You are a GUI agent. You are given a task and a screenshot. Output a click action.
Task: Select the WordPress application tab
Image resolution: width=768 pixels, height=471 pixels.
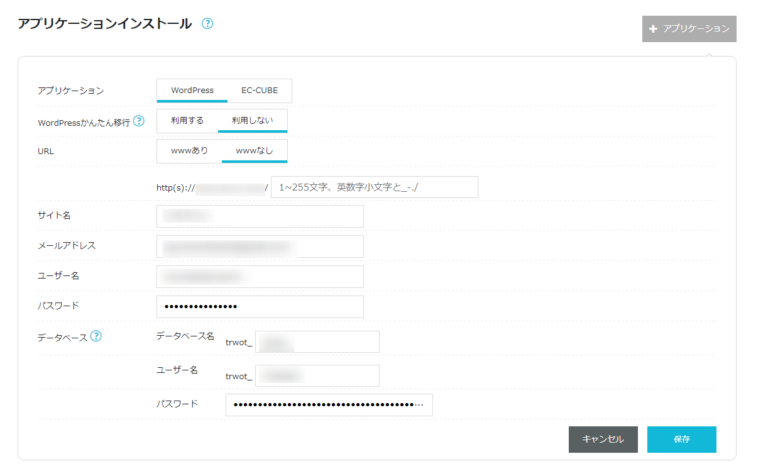pos(192,91)
